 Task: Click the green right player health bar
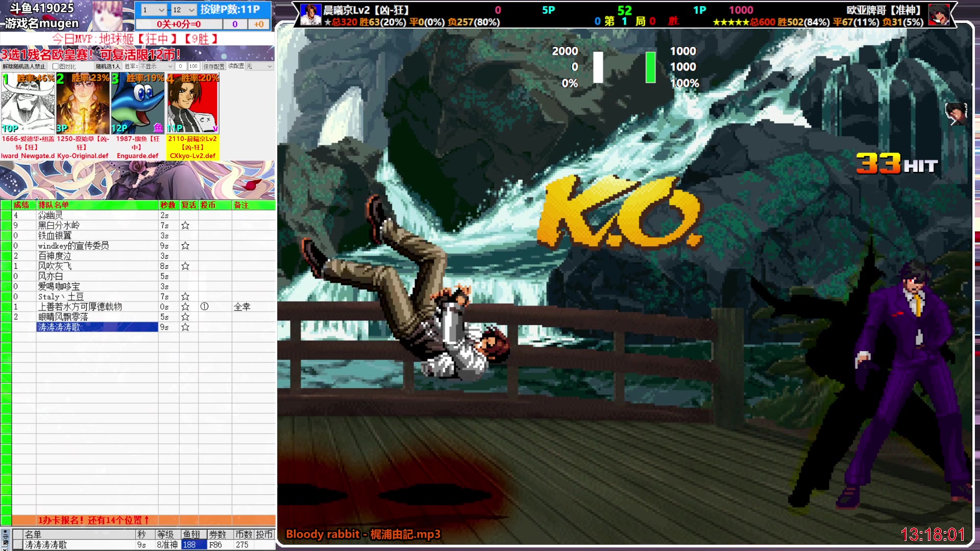click(x=650, y=67)
